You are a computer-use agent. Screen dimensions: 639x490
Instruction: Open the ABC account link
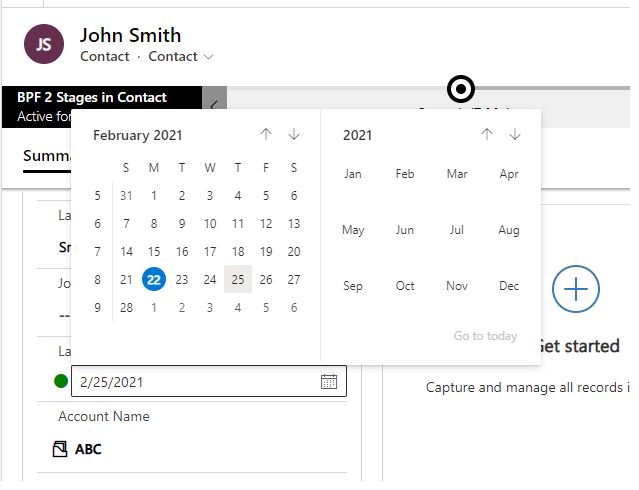click(x=88, y=449)
